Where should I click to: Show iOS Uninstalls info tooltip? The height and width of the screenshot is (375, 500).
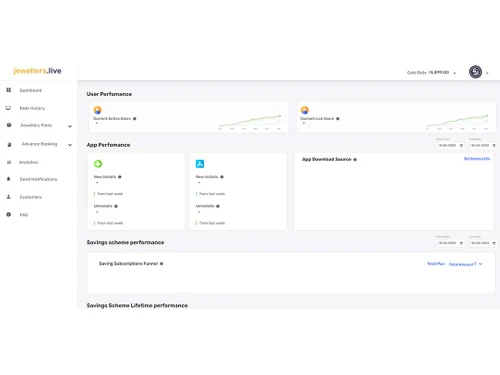click(x=218, y=206)
